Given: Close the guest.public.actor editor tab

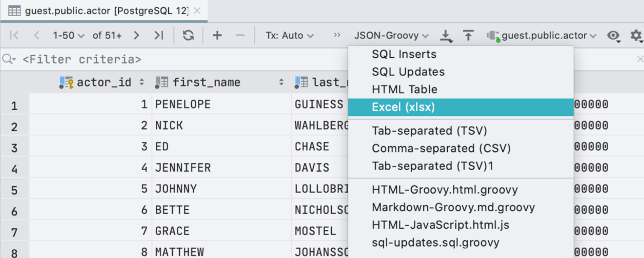Looking at the screenshot, I should tap(197, 10).
